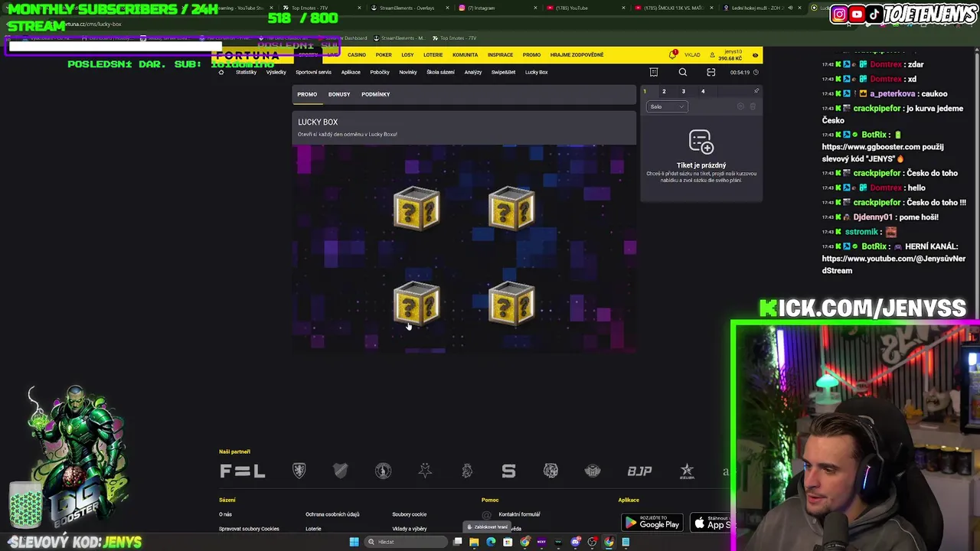Image resolution: width=980 pixels, height=551 pixels.
Task: Open the Kontaktní formulář link
Action: 519,514
